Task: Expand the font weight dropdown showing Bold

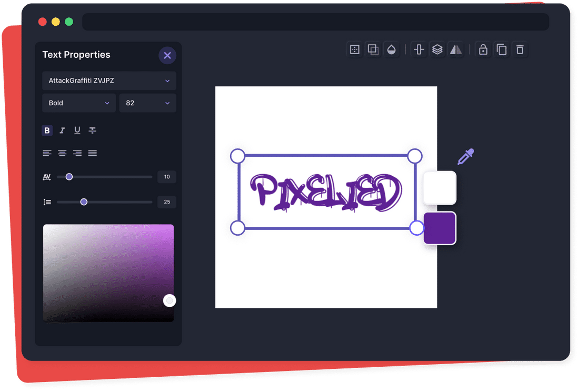Action: pyautogui.click(x=78, y=103)
